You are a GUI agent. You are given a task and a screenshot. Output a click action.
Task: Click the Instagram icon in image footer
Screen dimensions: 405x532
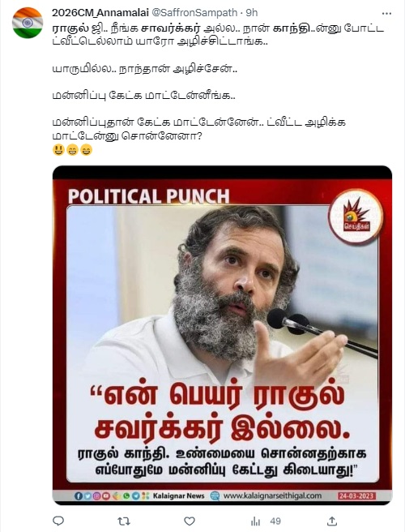click(x=96, y=496)
